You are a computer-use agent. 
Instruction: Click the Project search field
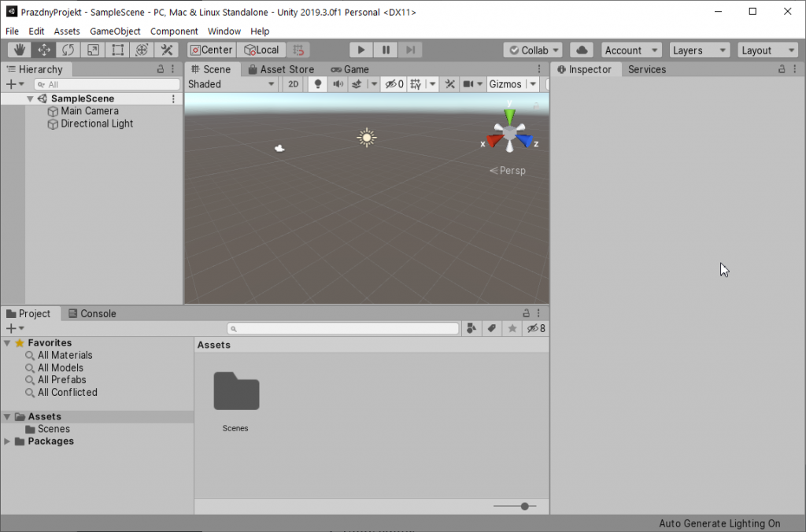click(343, 328)
